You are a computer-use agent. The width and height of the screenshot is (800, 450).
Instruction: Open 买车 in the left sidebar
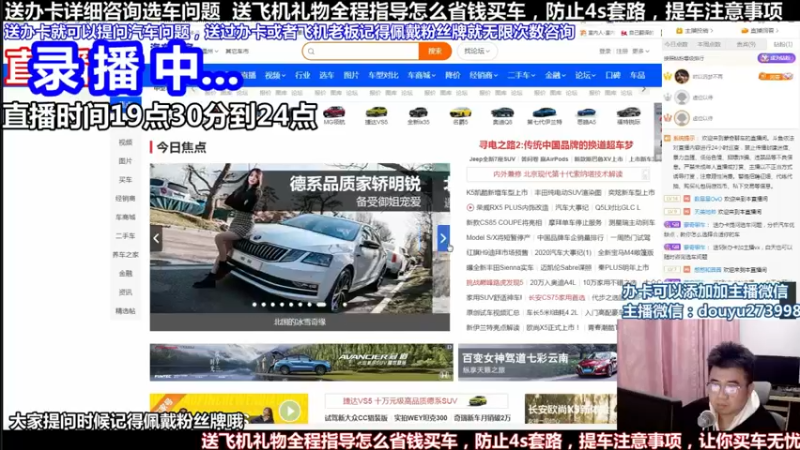pos(125,180)
